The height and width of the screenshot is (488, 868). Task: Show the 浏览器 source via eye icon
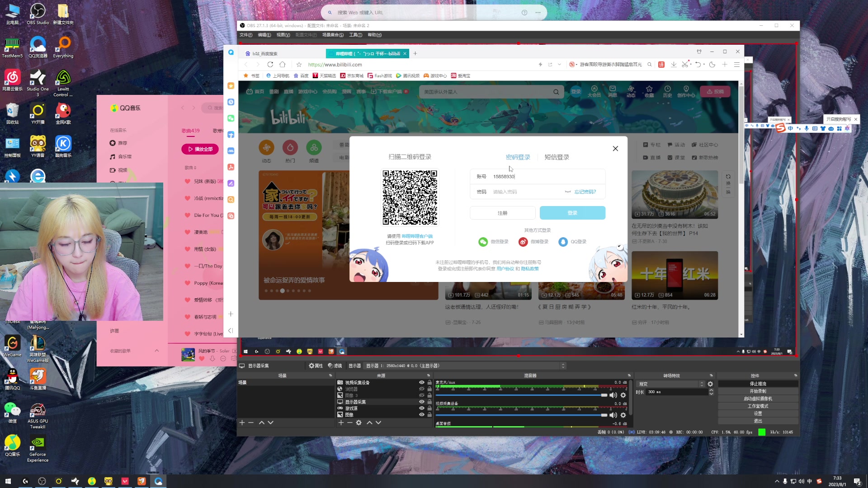(421, 389)
